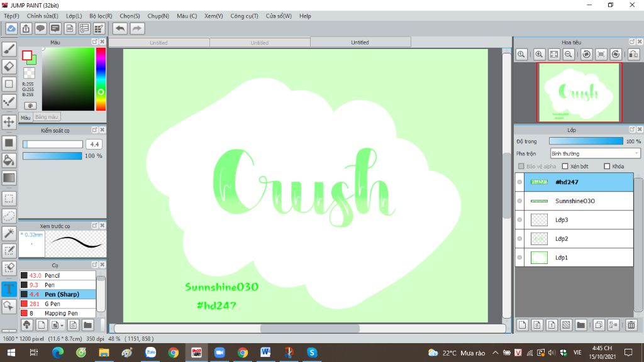Toggle visibility of Lớp2 layer
The height and width of the screenshot is (362, 644).
point(519,238)
